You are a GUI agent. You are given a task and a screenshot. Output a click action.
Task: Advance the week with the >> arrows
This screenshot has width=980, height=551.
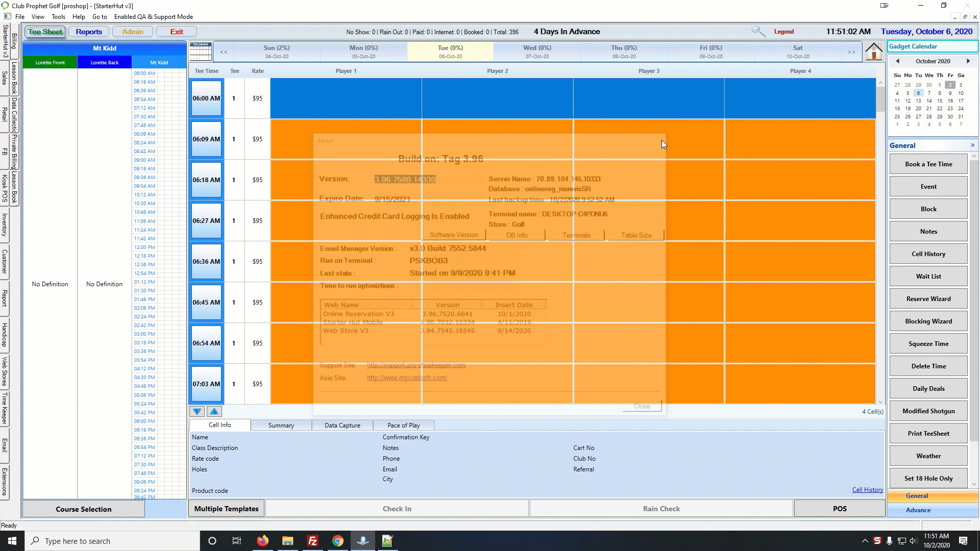pos(851,52)
